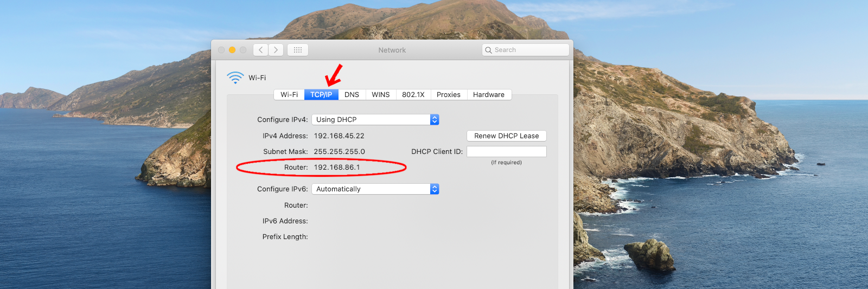Open the 802.1X tab
Screen dimensions: 868x289
click(x=413, y=94)
